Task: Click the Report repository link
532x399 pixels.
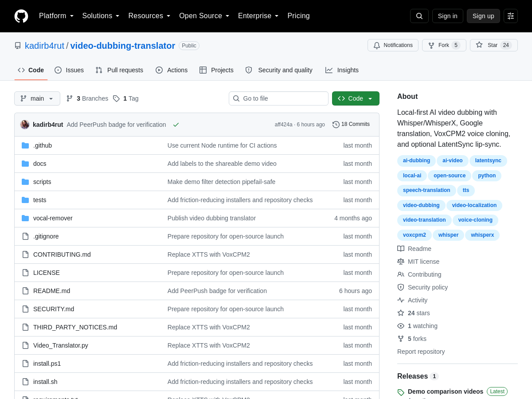Action: 421,352
